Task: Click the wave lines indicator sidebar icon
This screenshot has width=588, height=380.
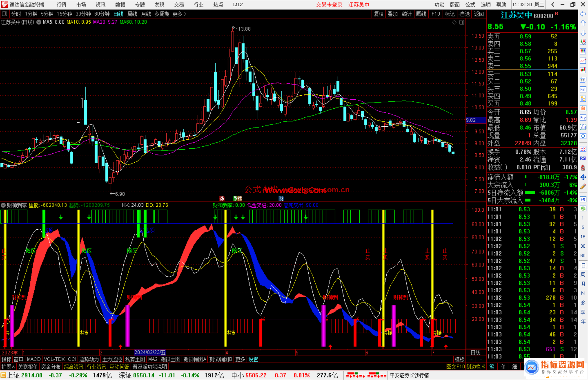Action: [x=583, y=149]
